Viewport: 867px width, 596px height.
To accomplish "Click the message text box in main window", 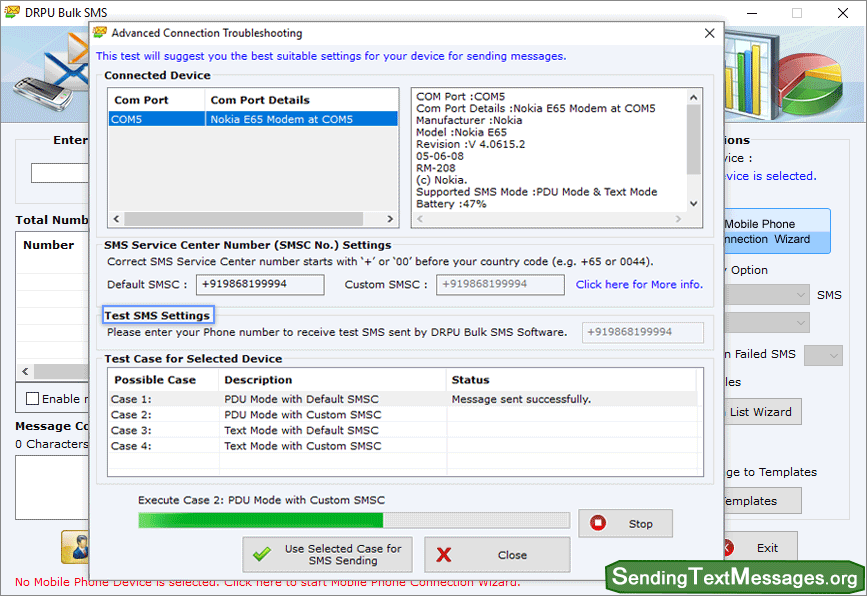I will coord(52,487).
